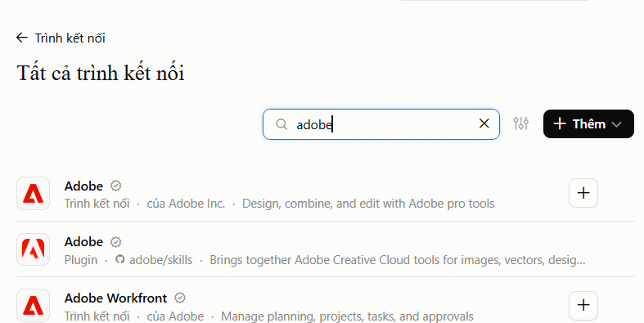The width and height of the screenshot is (644, 323).
Task: Click the red Adobe logo of the Adobe Inc. connector
Action: [x=34, y=193]
